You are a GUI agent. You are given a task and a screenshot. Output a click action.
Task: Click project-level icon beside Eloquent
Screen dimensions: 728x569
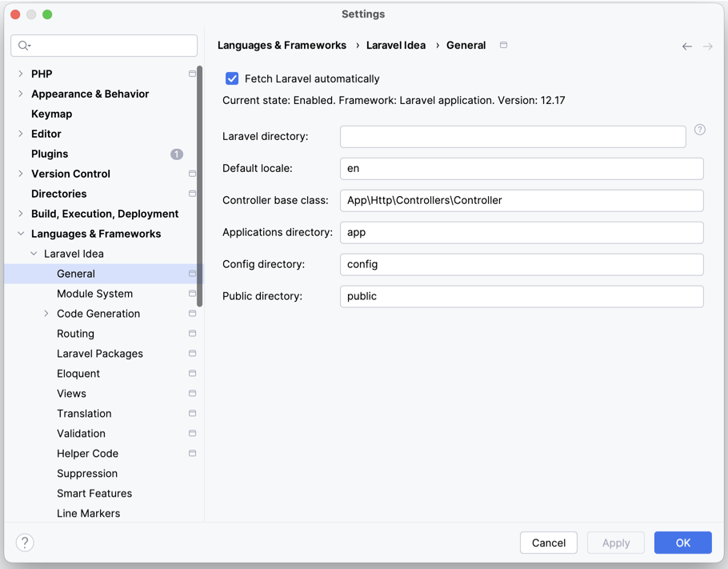(x=192, y=374)
